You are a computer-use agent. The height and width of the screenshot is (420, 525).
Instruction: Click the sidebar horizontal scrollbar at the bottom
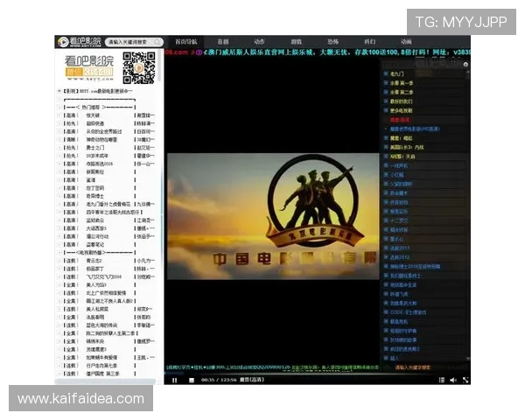(106, 381)
